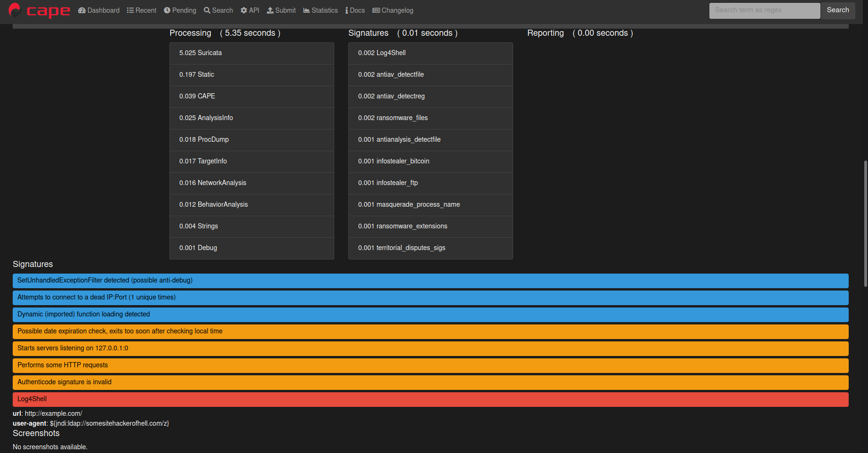Click the page vertical scrollbar
This screenshot has width=868, height=453.
(865, 224)
